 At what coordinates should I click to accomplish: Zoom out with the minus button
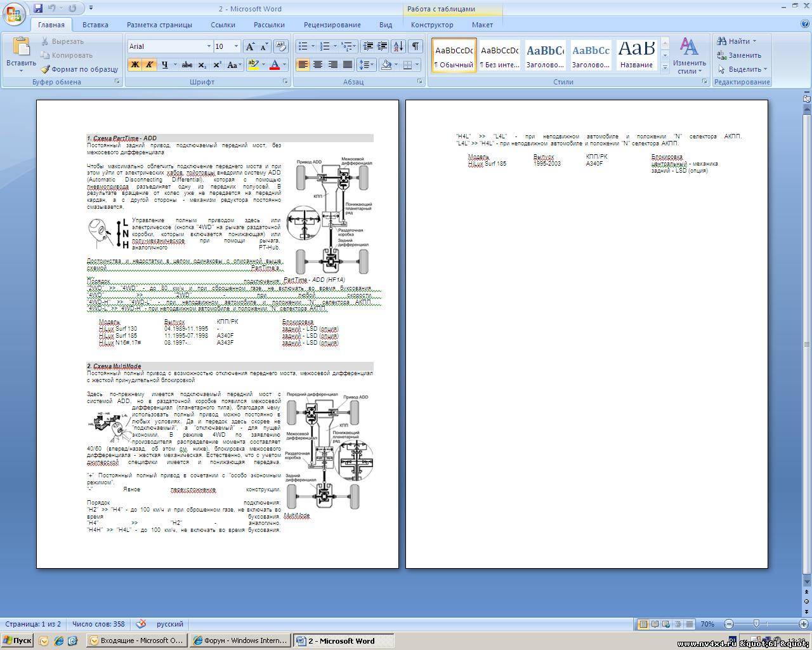click(x=729, y=624)
